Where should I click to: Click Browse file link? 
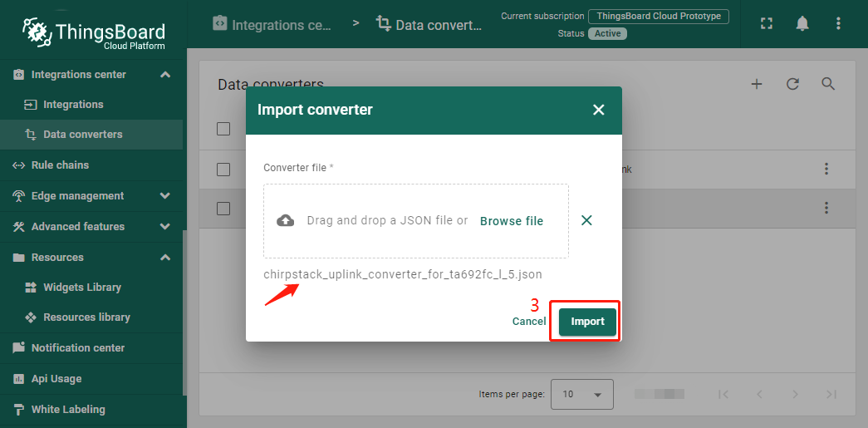pyautogui.click(x=512, y=221)
